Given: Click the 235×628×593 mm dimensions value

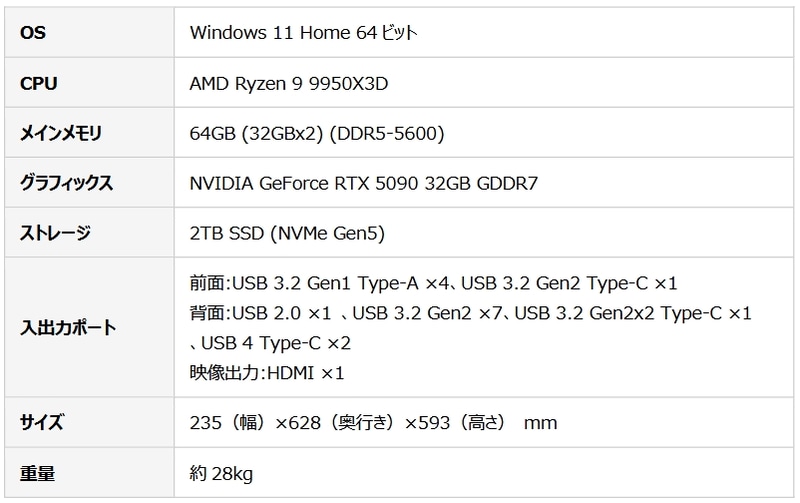Looking at the screenshot, I should pyautogui.click(x=373, y=423).
